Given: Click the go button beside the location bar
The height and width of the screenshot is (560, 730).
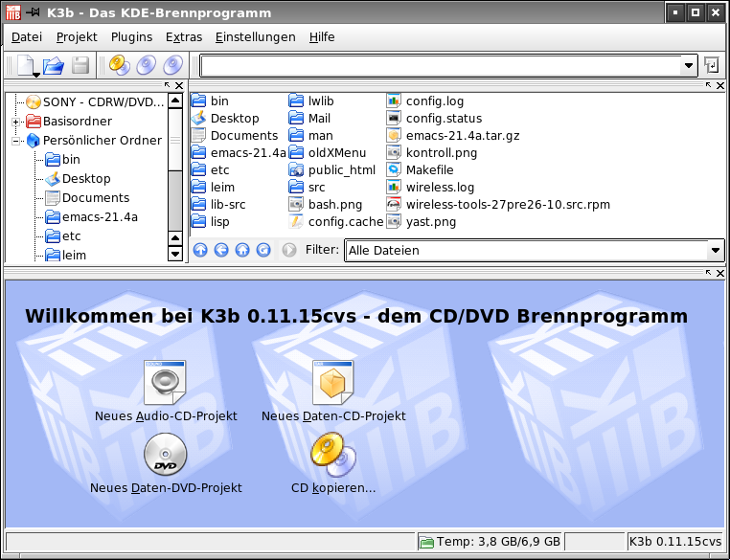Looking at the screenshot, I should 712,65.
